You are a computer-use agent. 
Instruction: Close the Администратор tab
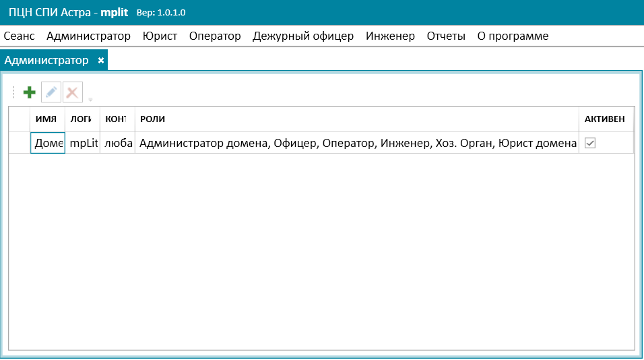pos(100,61)
